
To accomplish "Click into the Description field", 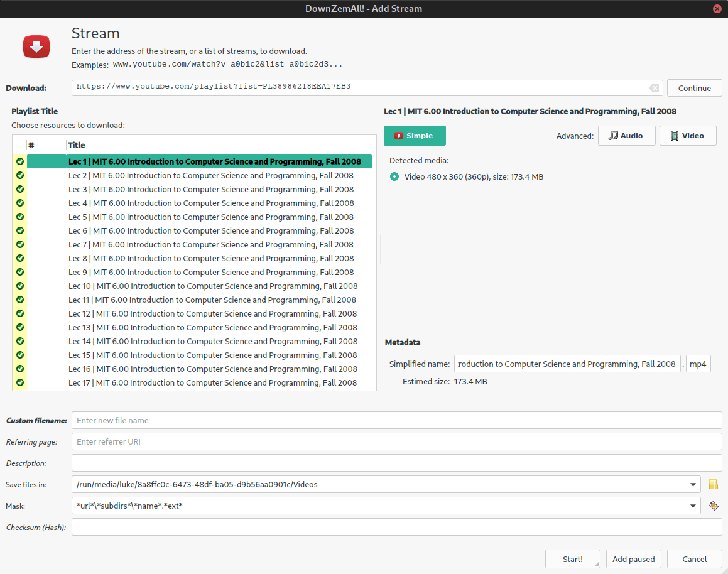I will tap(396, 463).
